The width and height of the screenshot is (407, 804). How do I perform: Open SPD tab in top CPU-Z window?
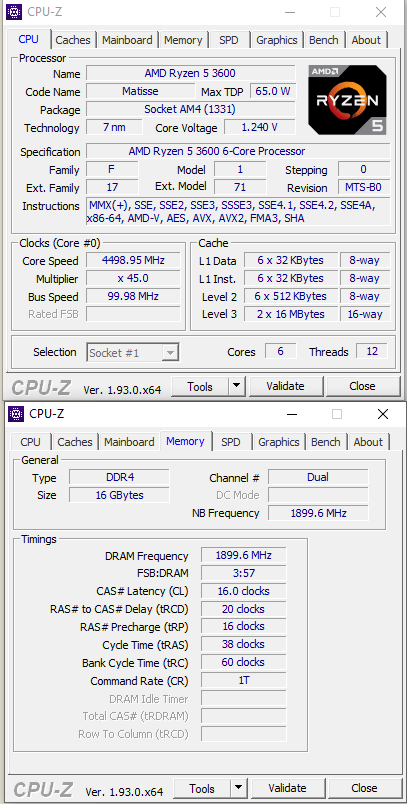(x=229, y=40)
